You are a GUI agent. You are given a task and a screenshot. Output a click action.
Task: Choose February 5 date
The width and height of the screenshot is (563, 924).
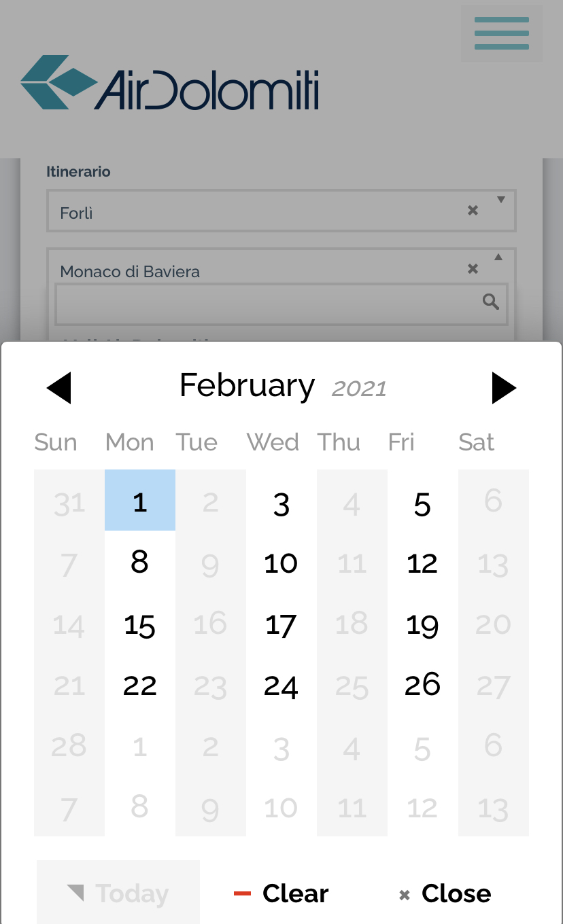pyautogui.click(x=422, y=505)
